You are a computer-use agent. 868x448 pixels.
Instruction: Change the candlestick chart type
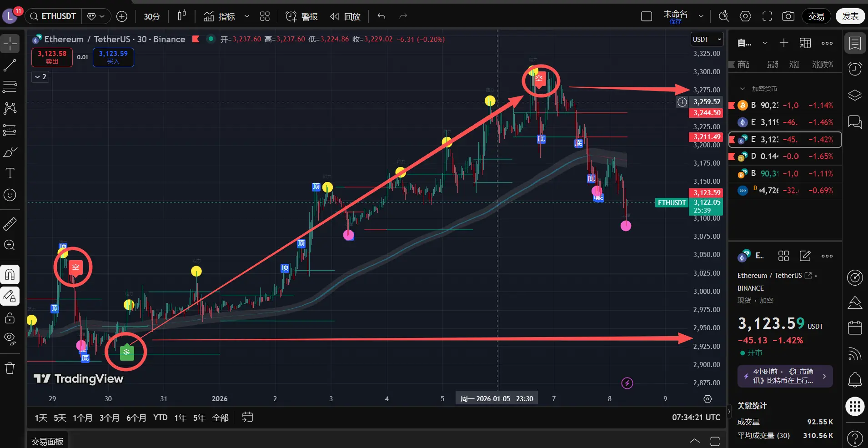(x=182, y=16)
